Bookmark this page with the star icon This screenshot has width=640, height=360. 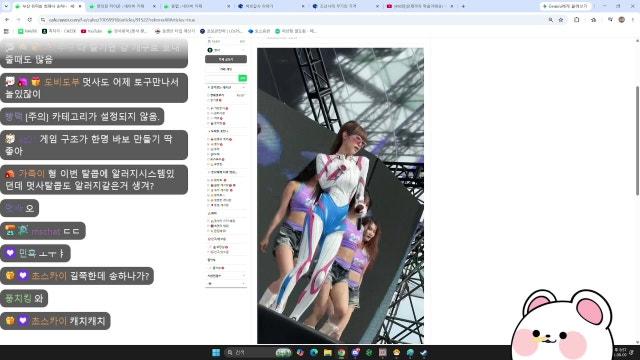tap(561, 20)
